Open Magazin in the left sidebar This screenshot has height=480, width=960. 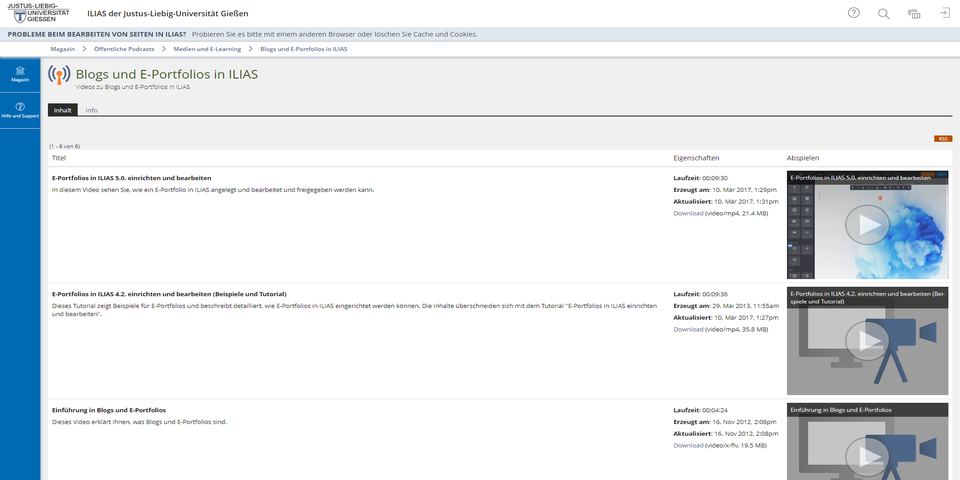pyautogui.click(x=20, y=75)
